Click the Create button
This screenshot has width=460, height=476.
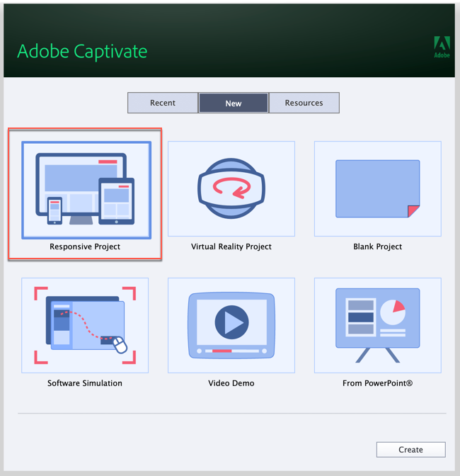pyautogui.click(x=411, y=450)
